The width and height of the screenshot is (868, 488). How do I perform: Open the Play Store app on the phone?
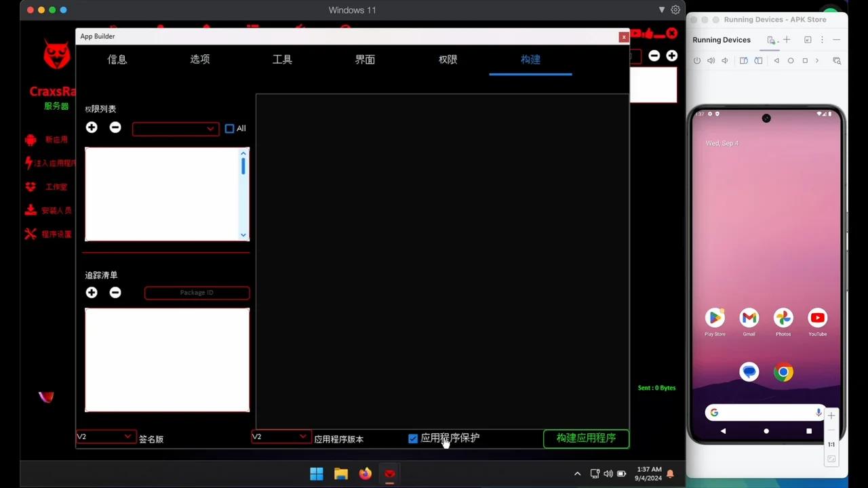click(715, 318)
